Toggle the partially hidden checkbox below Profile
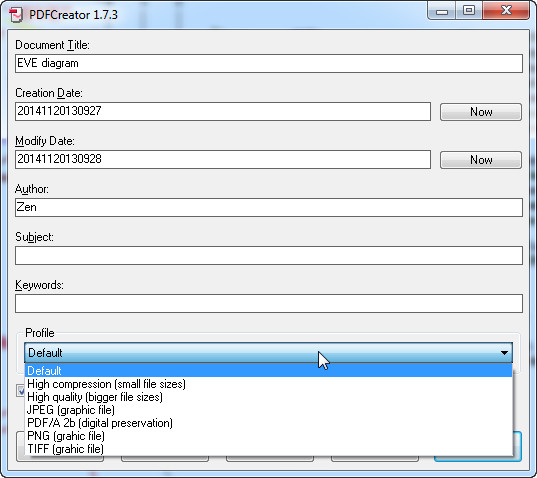This screenshot has height=478, width=537. [21, 391]
